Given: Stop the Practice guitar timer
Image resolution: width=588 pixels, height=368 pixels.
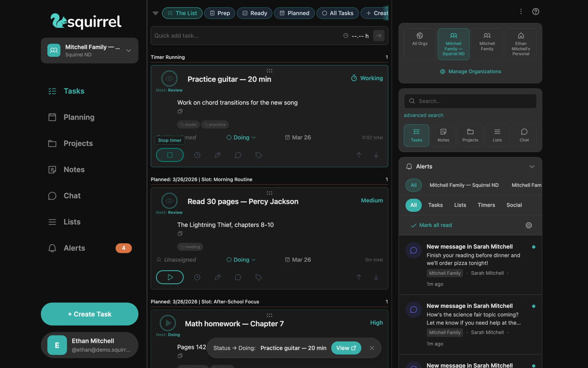Looking at the screenshot, I should click(x=170, y=155).
